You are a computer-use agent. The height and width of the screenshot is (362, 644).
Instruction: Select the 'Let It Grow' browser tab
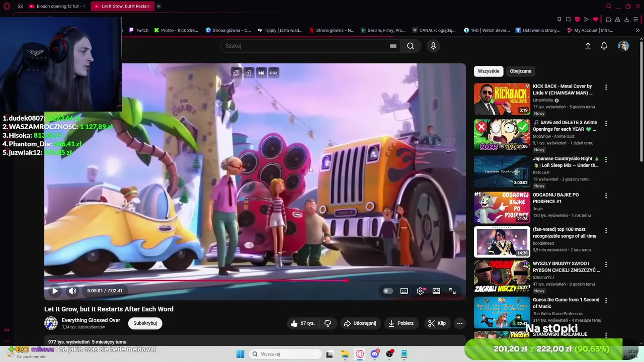point(122,6)
